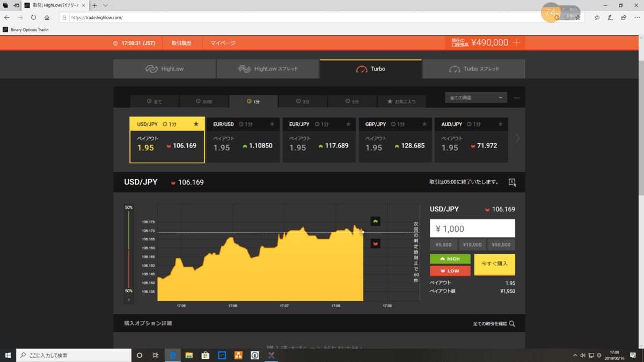Open the Turbo trading tab
644x362 pixels.
click(371, 69)
